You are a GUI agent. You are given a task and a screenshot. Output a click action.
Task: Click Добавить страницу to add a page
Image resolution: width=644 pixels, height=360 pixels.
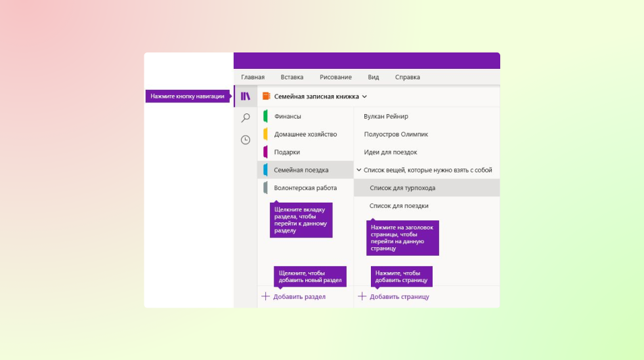[x=399, y=296]
